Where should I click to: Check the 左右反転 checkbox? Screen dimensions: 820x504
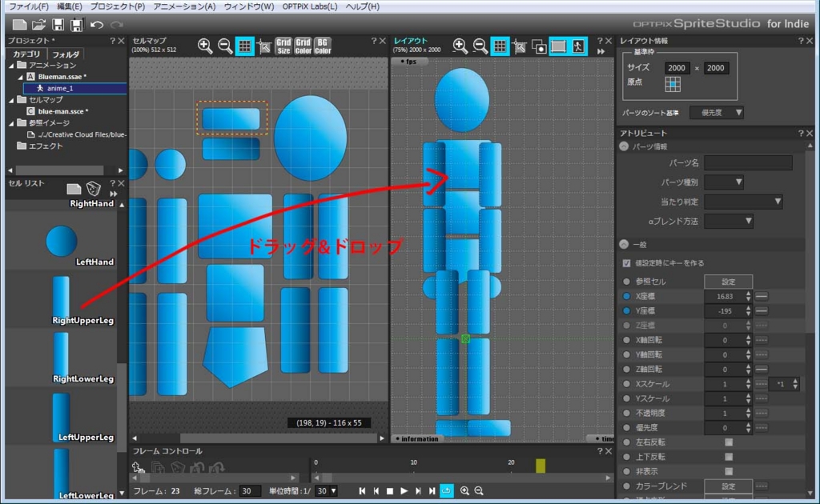(x=729, y=442)
